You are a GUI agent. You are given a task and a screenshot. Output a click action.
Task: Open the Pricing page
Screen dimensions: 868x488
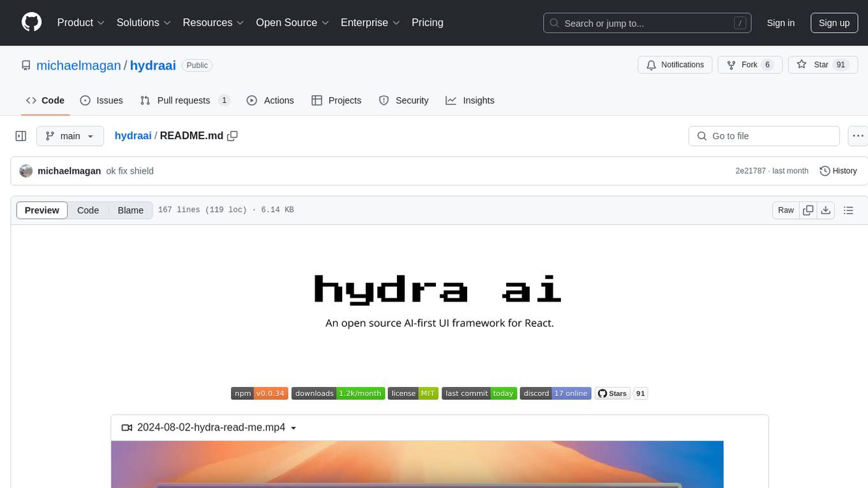pyautogui.click(x=428, y=22)
